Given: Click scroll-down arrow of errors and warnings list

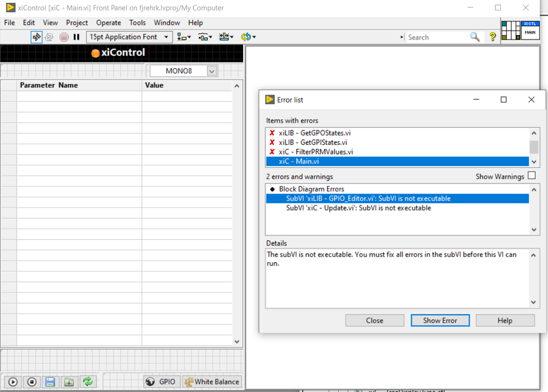Looking at the screenshot, I should pos(534,230).
